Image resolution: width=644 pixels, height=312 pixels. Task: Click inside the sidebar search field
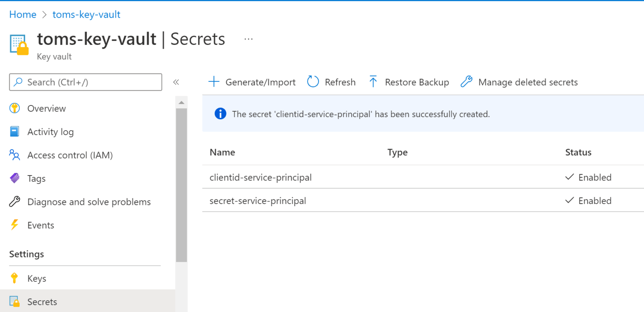click(84, 82)
